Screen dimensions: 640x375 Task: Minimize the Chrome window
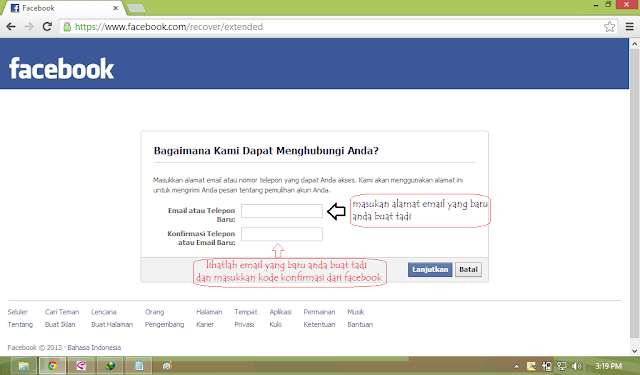click(596, 5)
